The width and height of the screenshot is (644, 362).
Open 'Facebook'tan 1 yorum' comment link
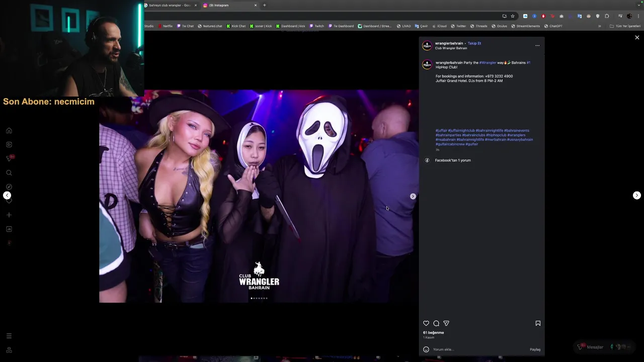click(453, 160)
